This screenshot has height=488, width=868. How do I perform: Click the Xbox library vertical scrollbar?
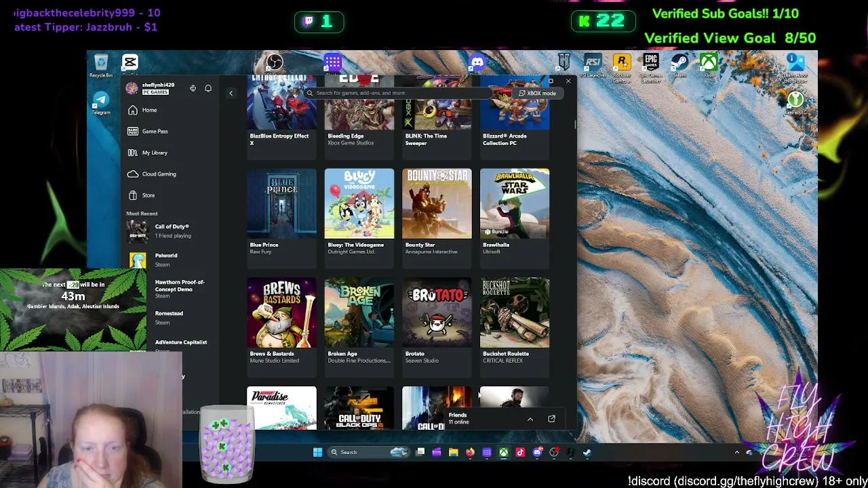(x=575, y=125)
